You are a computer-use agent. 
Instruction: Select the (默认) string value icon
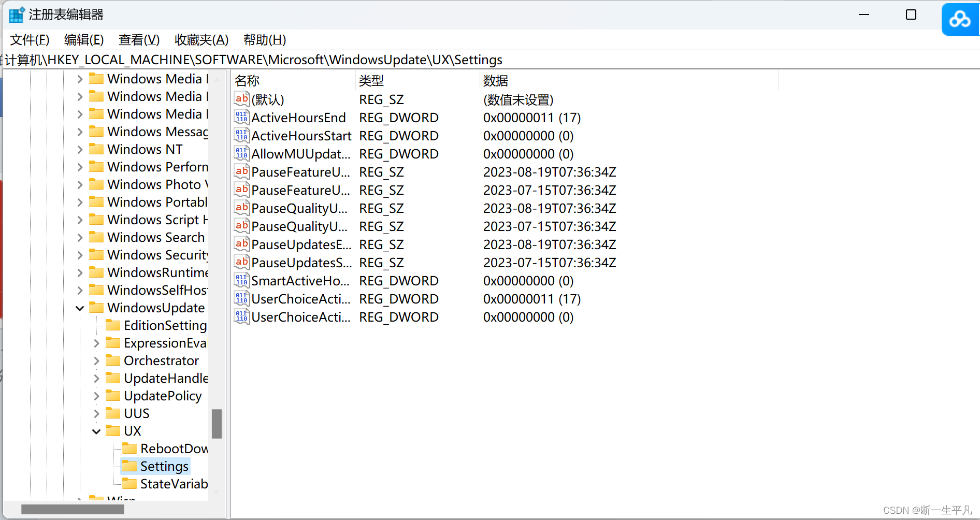pos(242,99)
